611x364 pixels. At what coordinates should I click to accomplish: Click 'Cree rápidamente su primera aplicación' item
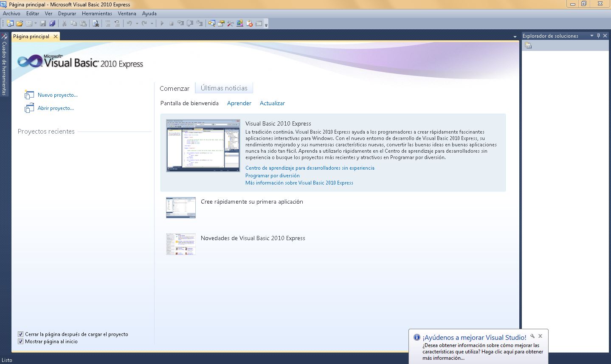pos(252,202)
